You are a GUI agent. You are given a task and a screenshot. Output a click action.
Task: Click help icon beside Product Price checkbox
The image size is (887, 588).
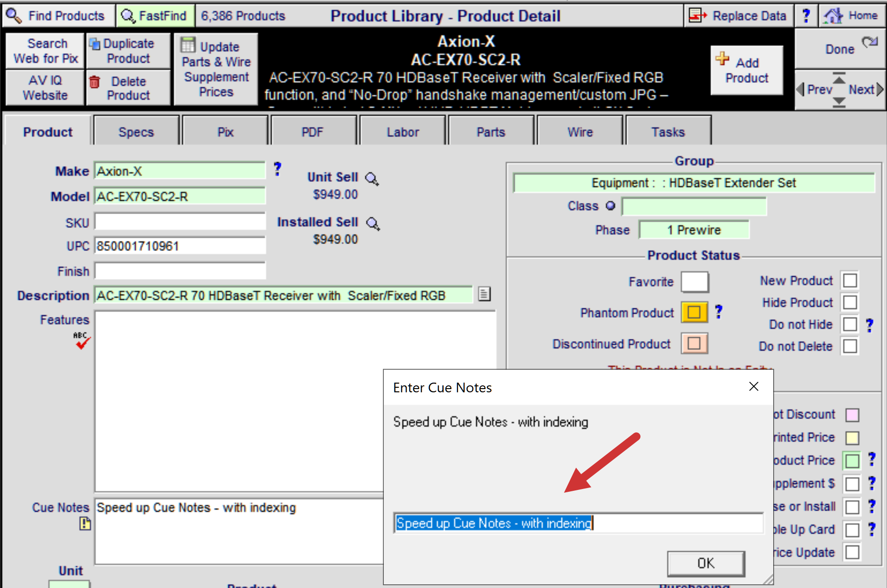[x=872, y=459]
